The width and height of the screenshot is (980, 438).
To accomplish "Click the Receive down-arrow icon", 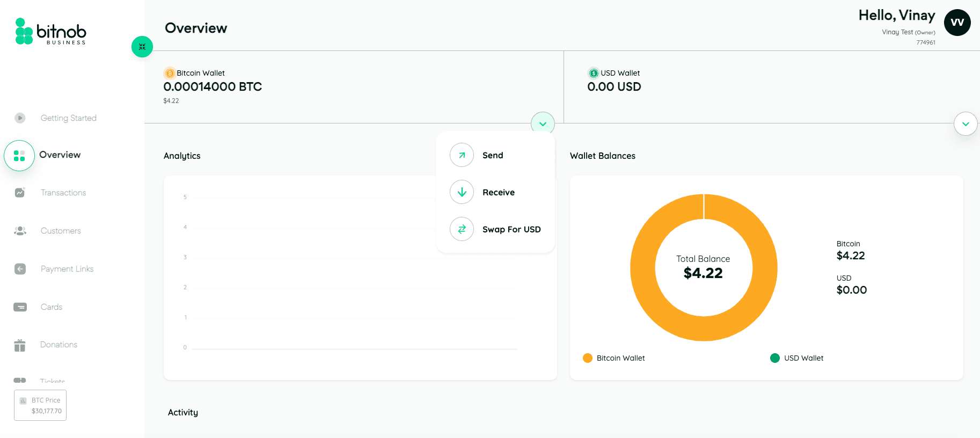I will pyautogui.click(x=462, y=192).
